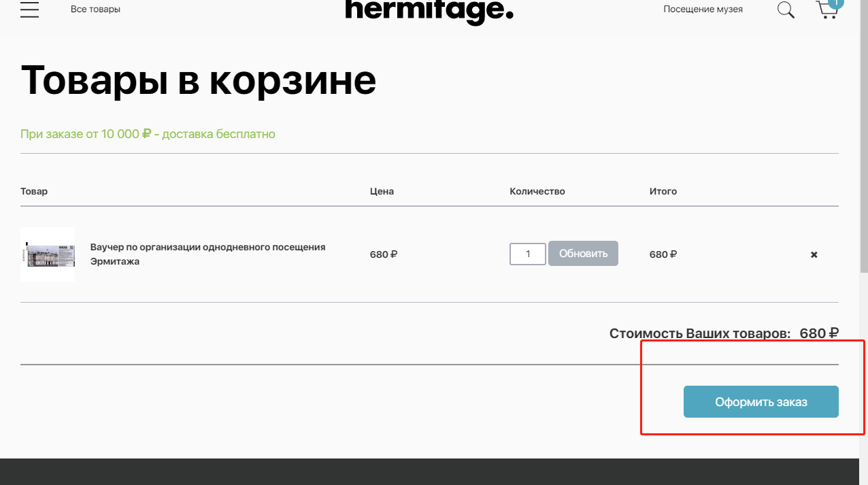Click the Количество column header
The height and width of the screenshot is (485, 868).
click(x=537, y=191)
